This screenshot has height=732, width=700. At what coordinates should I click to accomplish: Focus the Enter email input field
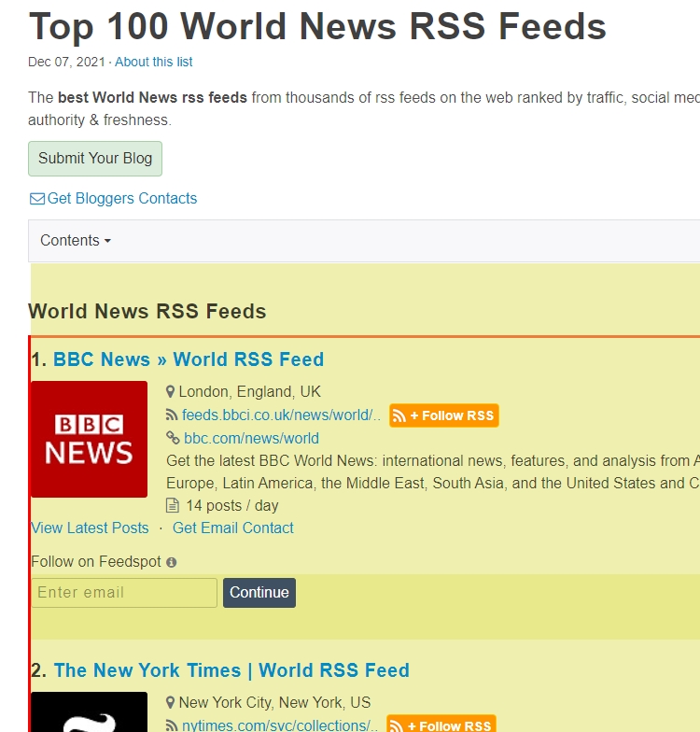pyautogui.click(x=124, y=593)
